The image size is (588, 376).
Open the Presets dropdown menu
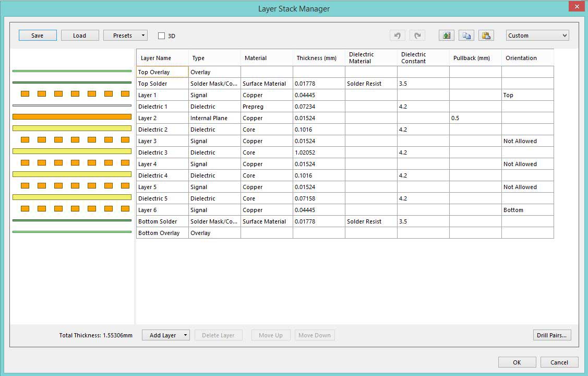[x=125, y=36]
